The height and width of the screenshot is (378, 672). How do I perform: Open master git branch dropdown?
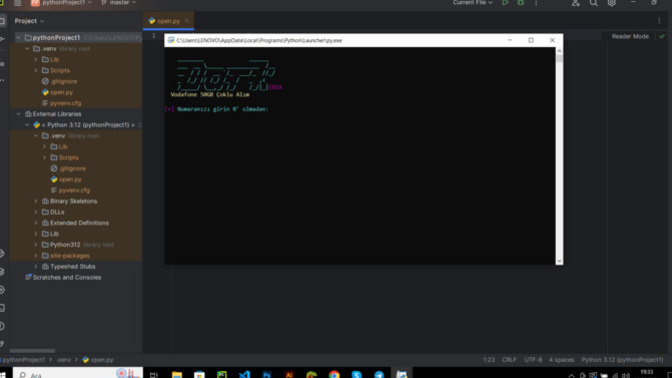pyautogui.click(x=119, y=3)
